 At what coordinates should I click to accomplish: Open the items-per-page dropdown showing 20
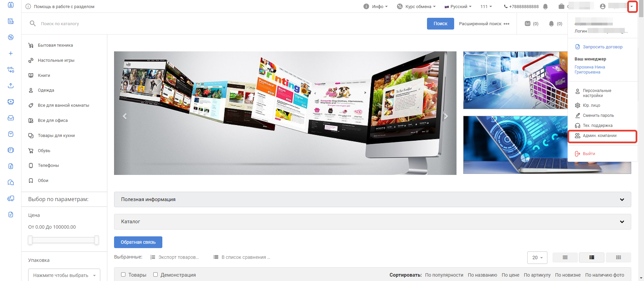tap(537, 257)
